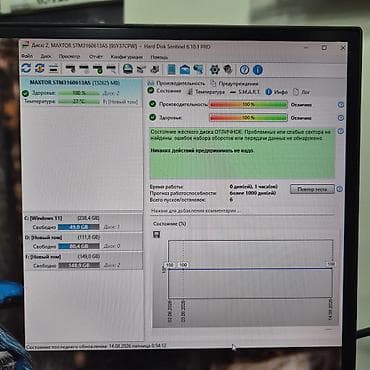Click the help icon next to Повтор теста

pos(340,189)
